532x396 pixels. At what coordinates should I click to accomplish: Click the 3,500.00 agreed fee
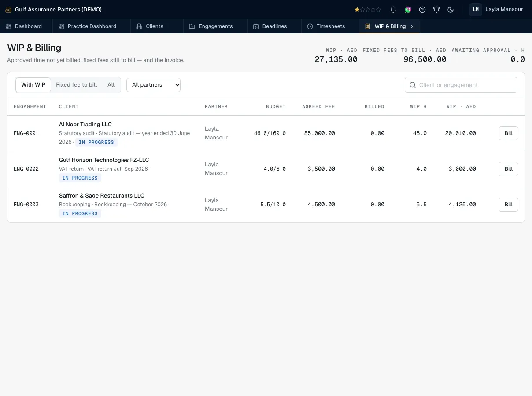click(321, 169)
